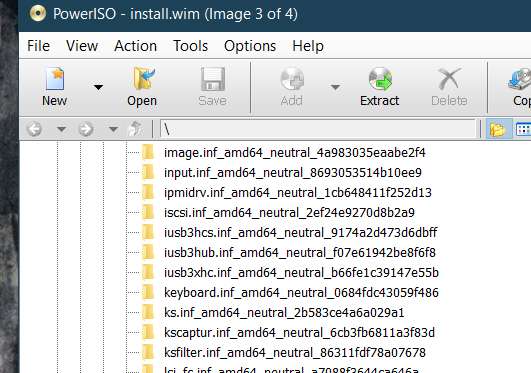Select iusb3hcs.inf_amd64_neutral_9174a2d473d6dbff folder

click(x=301, y=233)
